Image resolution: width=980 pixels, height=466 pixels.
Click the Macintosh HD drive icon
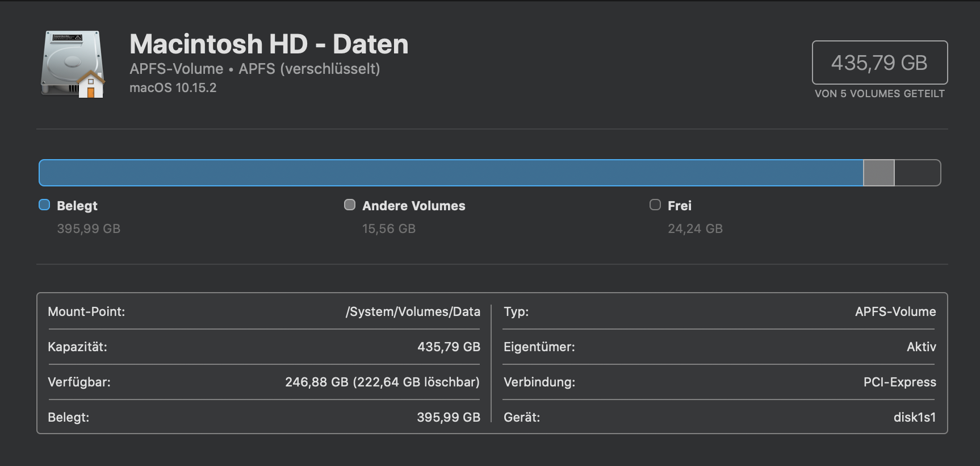[72, 64]
